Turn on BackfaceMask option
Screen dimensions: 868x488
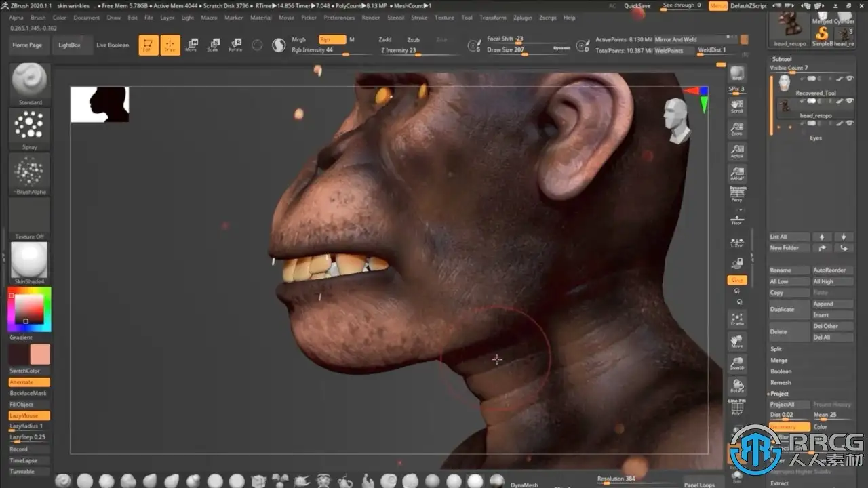[x=29, y=393]
